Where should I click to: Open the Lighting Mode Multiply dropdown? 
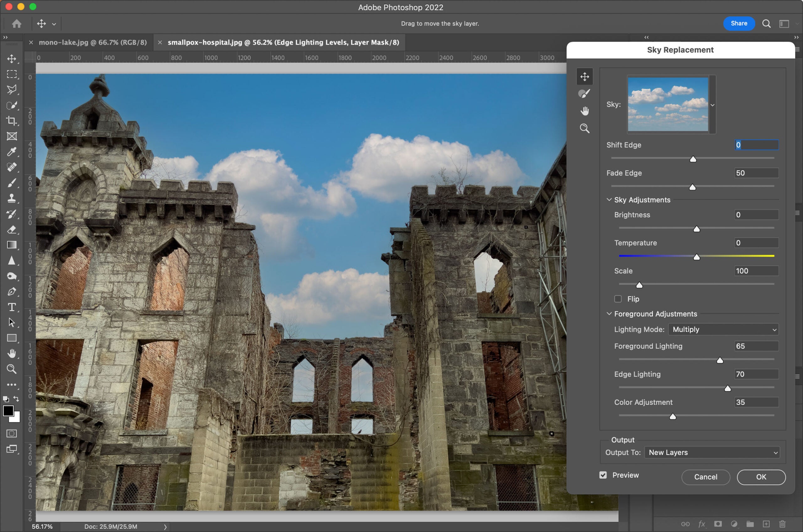point(723,329)
